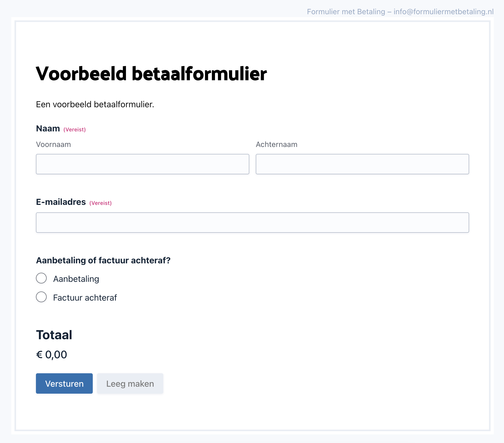Click the "Achternaam" sub-label above the input
This screenshot has height=443, width=504.
tap(276, 145)
